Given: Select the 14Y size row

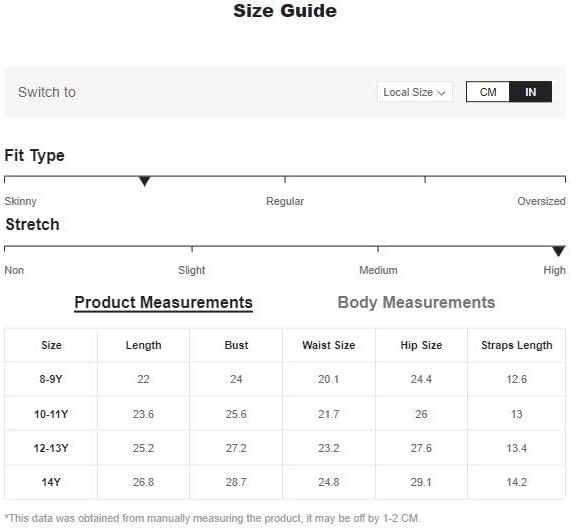Looking at the screenshot, I should tap(285, 482).
